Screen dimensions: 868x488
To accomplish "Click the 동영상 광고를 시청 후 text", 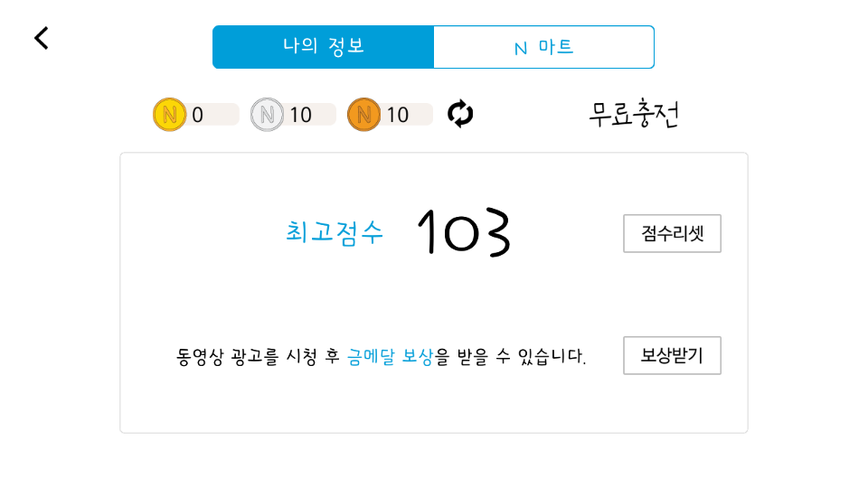I will 258,357.
